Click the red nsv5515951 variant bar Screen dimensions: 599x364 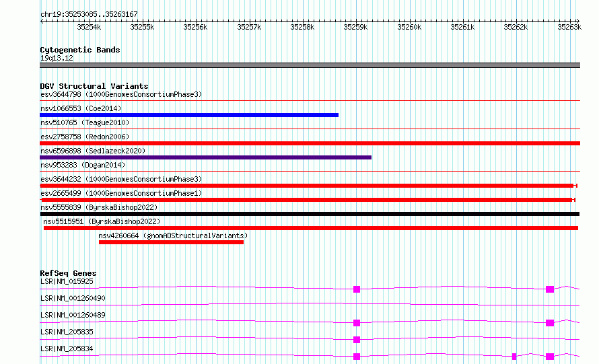[311, 228]
